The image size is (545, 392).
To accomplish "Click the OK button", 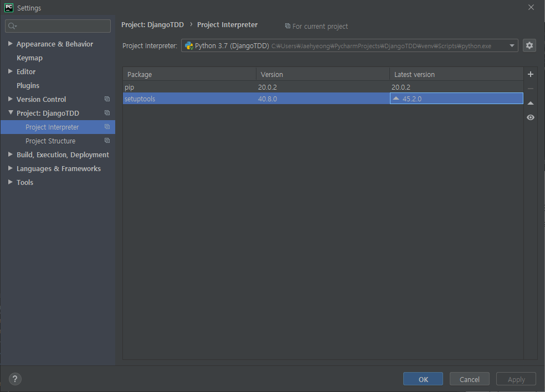I will (423, 379).
